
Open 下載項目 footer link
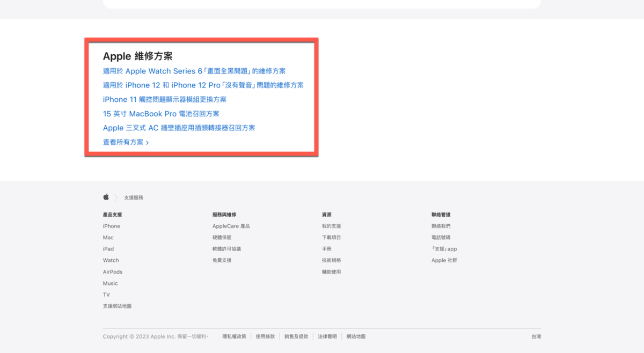[332, 238]
